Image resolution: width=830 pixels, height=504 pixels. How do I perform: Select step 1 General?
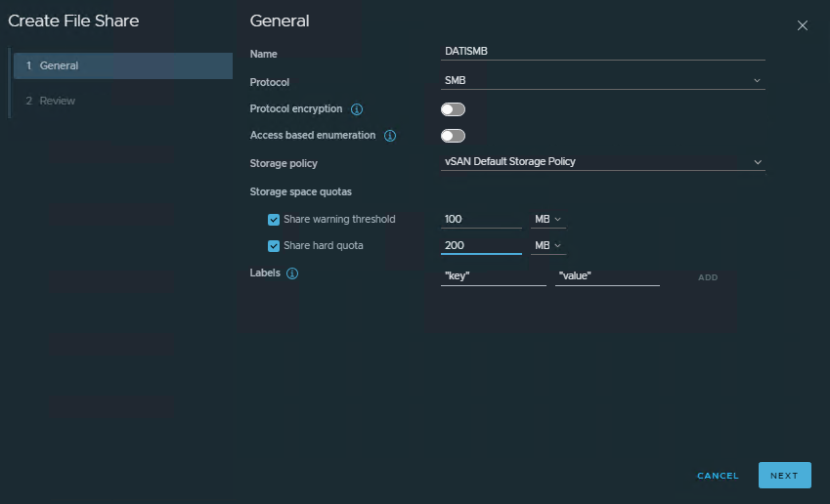coord(123,65)
